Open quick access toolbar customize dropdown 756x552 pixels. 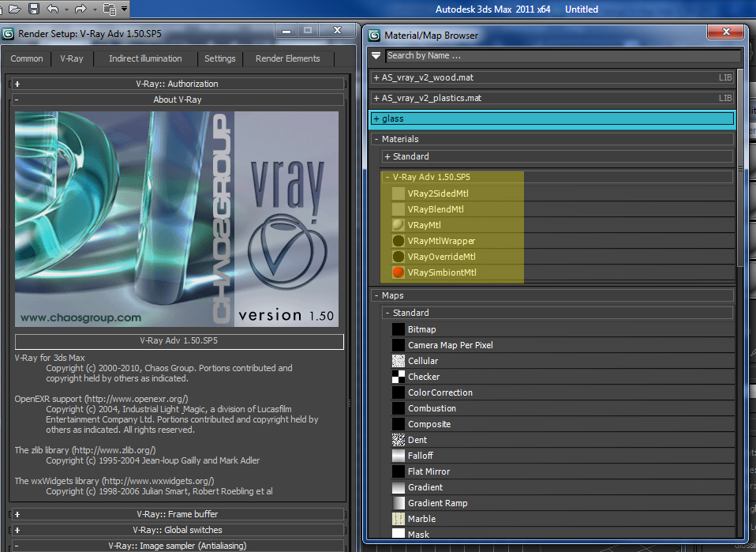[125, 8]
